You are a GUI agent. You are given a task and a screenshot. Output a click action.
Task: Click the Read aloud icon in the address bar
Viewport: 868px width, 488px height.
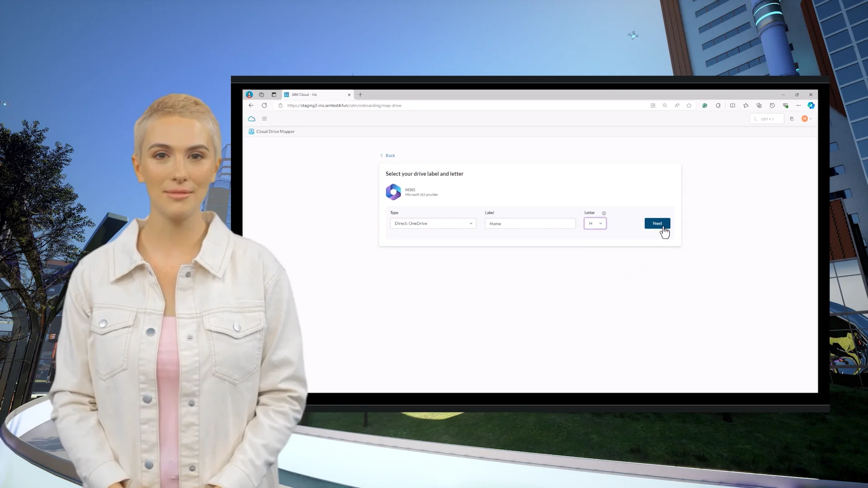coord(677,105)
